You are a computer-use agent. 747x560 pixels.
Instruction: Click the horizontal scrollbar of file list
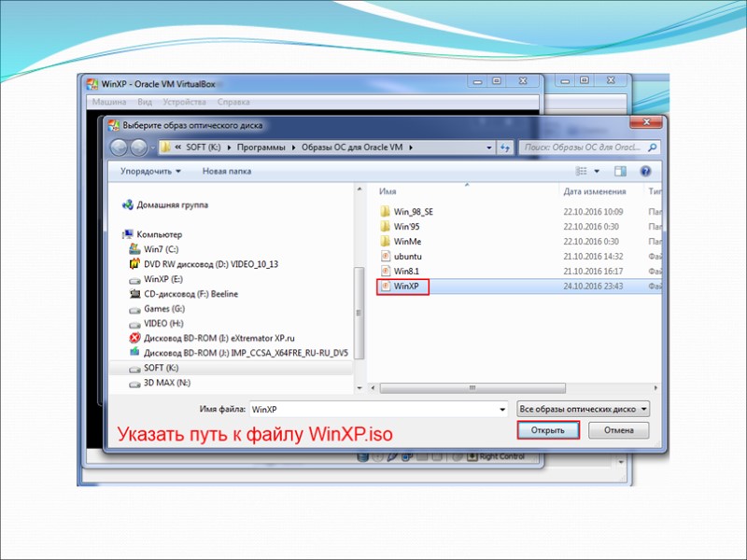[472, 388]
